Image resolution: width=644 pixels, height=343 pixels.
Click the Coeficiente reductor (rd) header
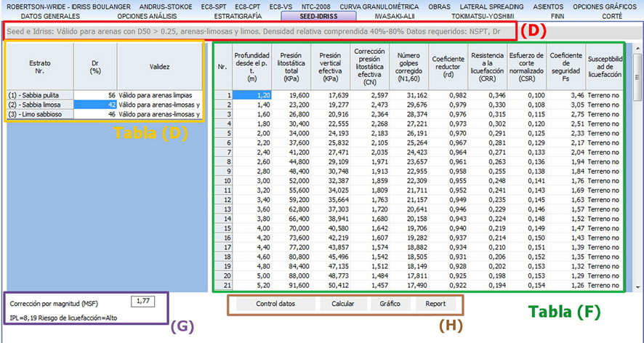448,67
